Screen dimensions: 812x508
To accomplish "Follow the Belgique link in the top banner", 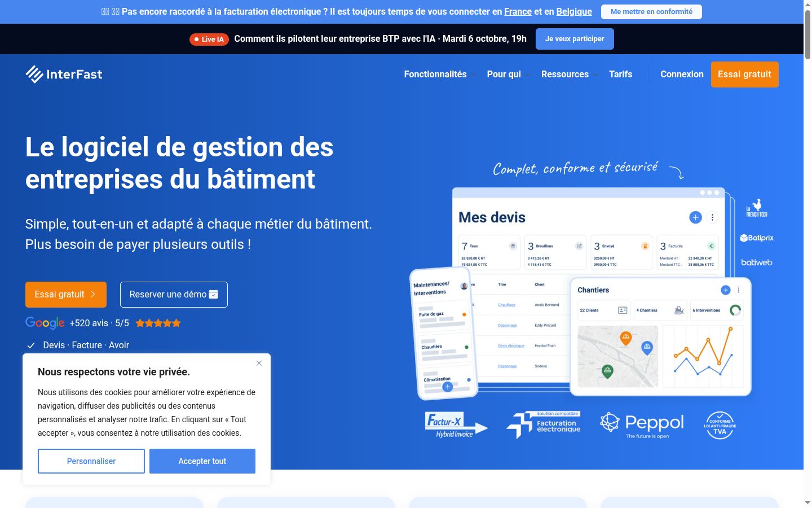I will 574,11.
